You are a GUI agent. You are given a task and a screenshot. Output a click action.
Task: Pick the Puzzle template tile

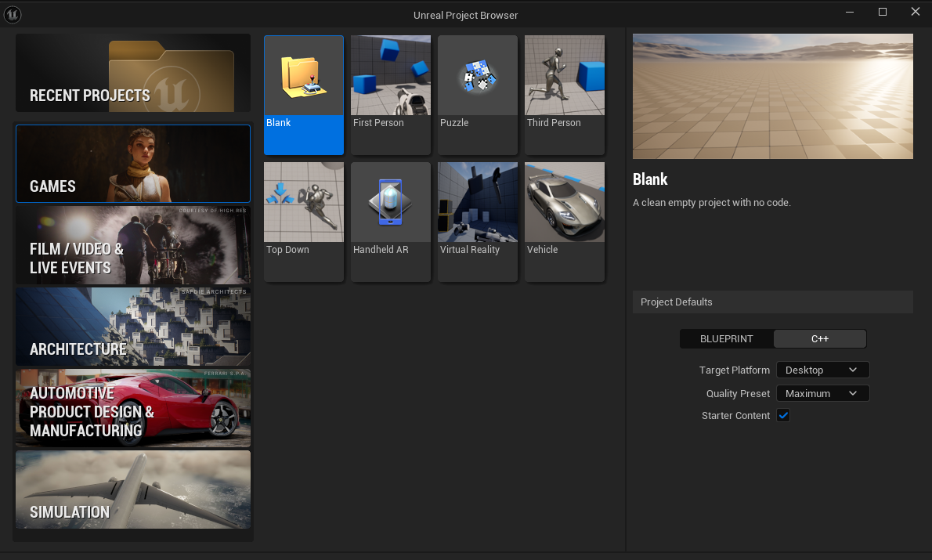[x=477, y=95]
